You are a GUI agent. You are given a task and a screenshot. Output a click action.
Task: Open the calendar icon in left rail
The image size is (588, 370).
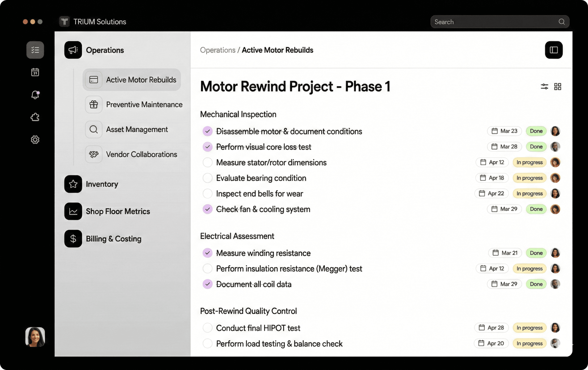(x=35, y=72)
